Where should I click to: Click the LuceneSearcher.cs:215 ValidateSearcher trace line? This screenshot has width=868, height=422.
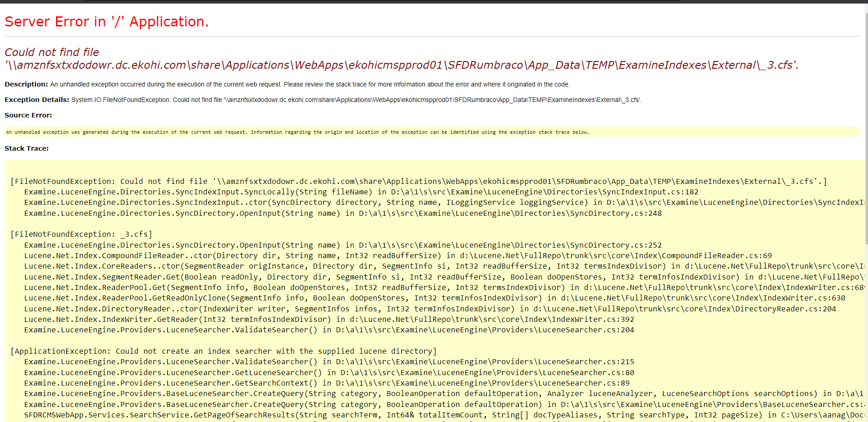(x=329, y=361)
